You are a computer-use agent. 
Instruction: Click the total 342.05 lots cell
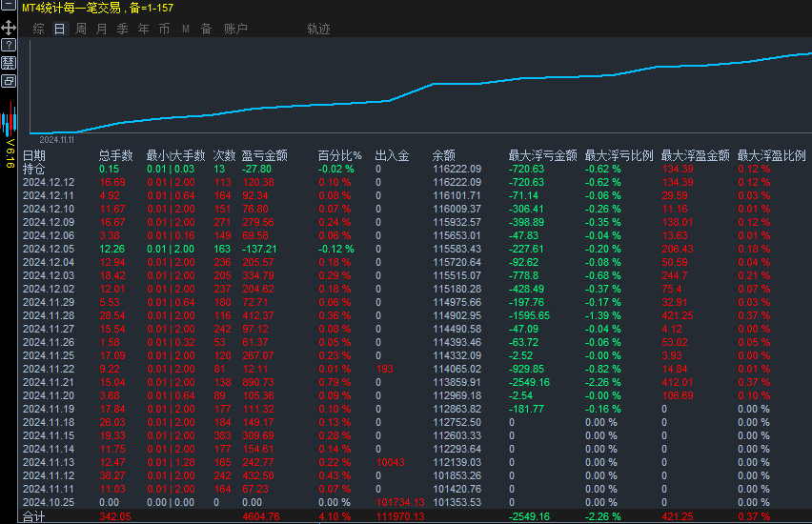(115, 516)
